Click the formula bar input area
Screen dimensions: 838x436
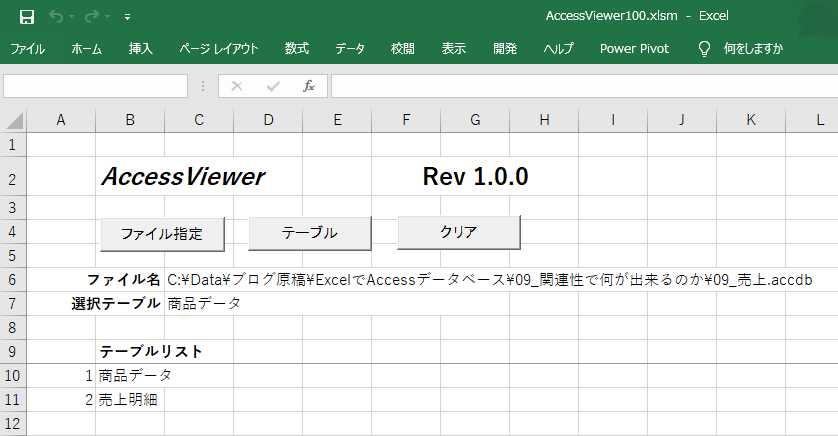coord(584,86)
